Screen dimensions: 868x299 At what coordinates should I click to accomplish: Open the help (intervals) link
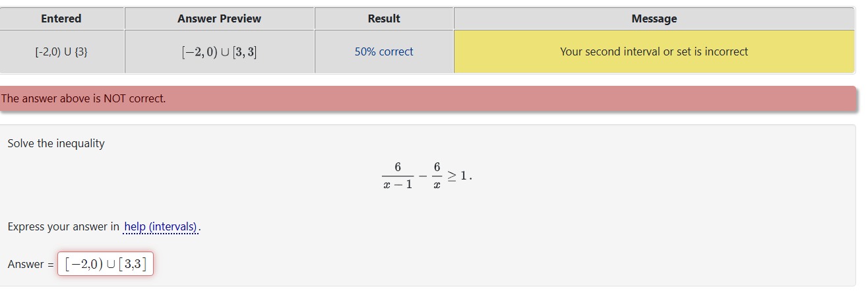[161, 226]
